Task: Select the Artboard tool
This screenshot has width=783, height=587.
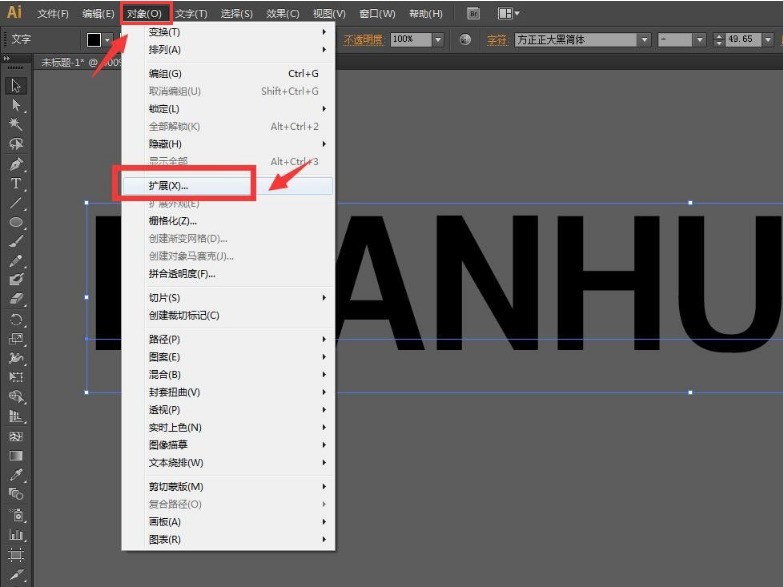Action: [x=16, y=555]
